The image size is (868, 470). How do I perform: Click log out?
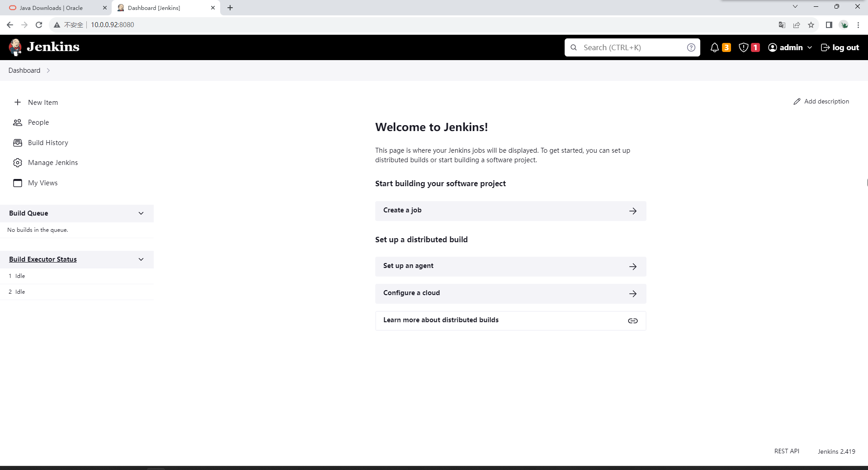840,47
